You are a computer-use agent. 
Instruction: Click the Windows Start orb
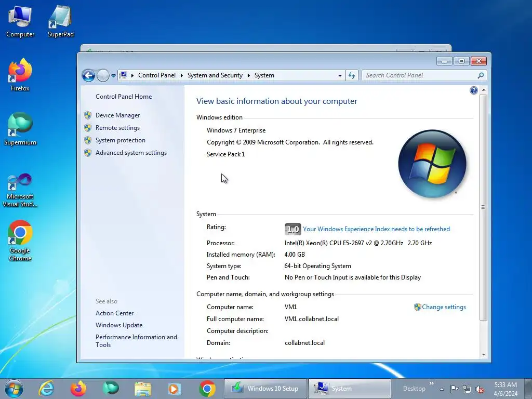coord(14,389)
